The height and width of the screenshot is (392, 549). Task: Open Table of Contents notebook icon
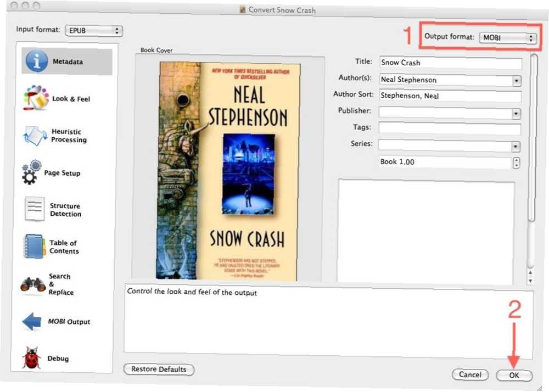[34, 247]
